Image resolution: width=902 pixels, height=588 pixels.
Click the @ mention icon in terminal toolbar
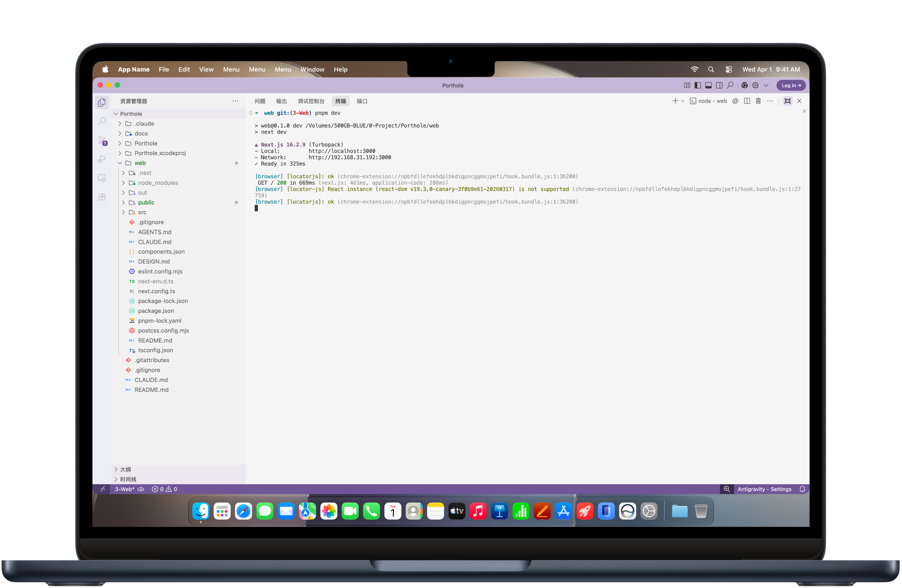pos(735,101)
